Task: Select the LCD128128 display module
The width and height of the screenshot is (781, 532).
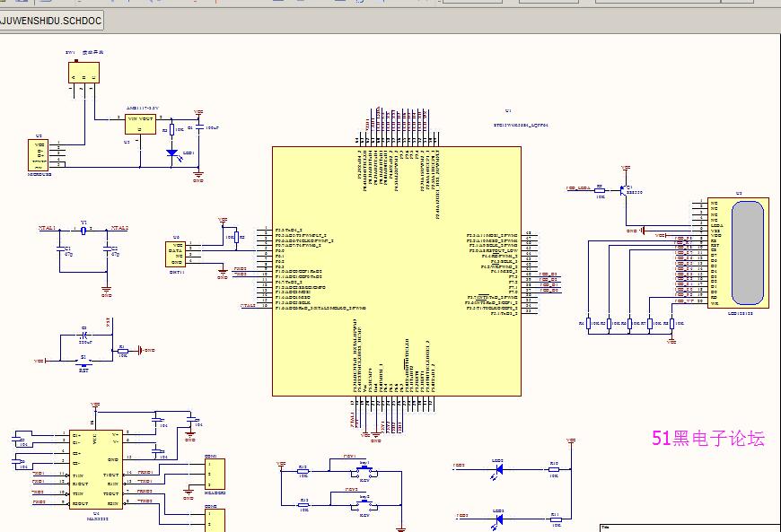Action: click(738, 252)
